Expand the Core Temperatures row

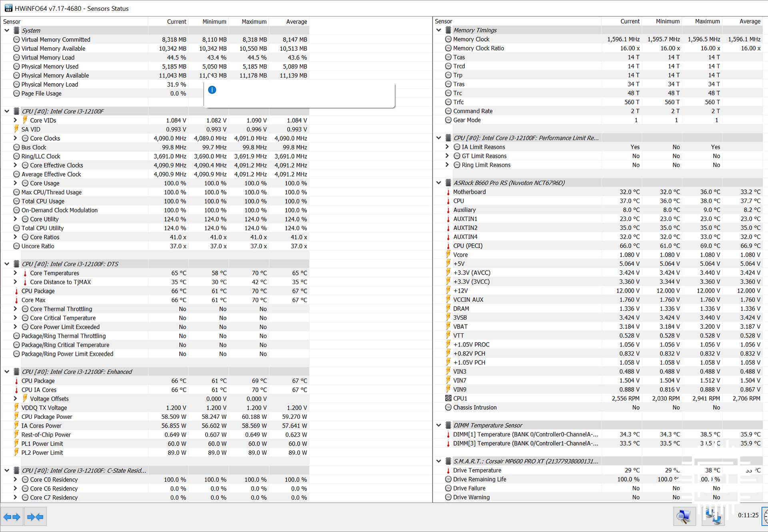16,273
